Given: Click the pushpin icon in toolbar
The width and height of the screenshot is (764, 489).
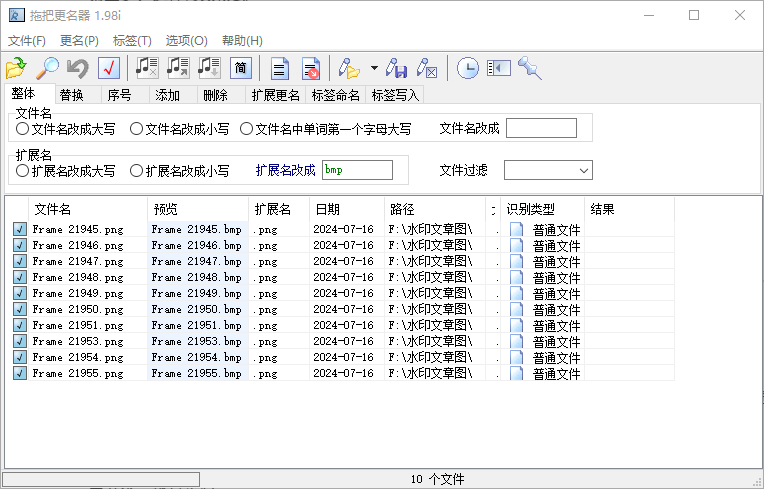Looking at the screenshot, I should click(529, 68).
